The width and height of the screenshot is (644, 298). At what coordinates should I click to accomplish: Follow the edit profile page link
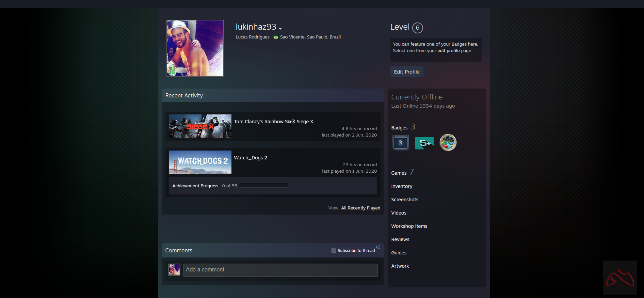(x=448, y=51)
